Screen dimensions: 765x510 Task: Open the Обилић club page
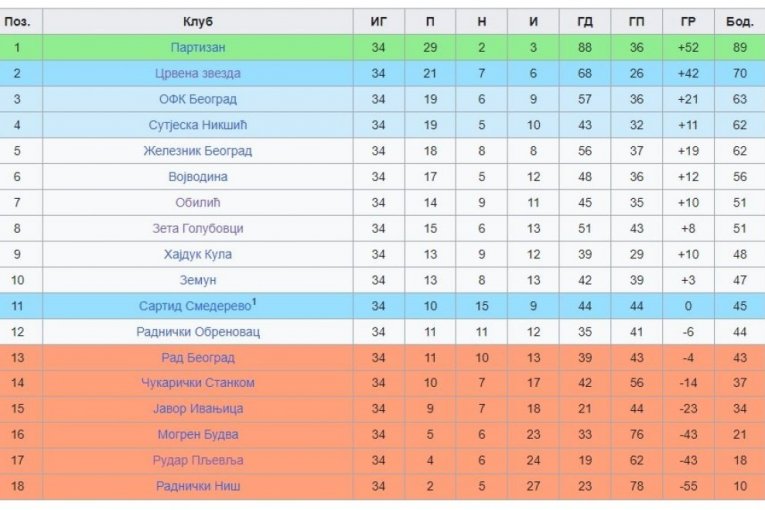click(198, 202)
